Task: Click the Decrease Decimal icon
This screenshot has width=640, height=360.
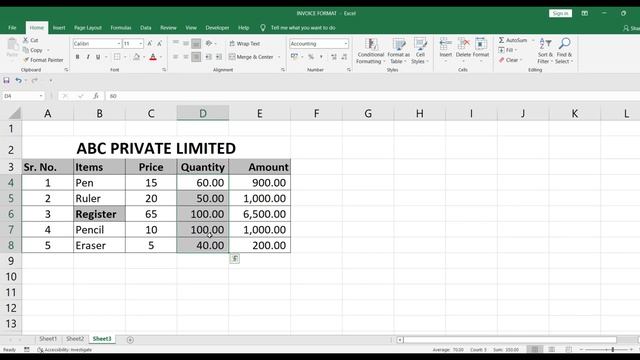Action: 344,57
